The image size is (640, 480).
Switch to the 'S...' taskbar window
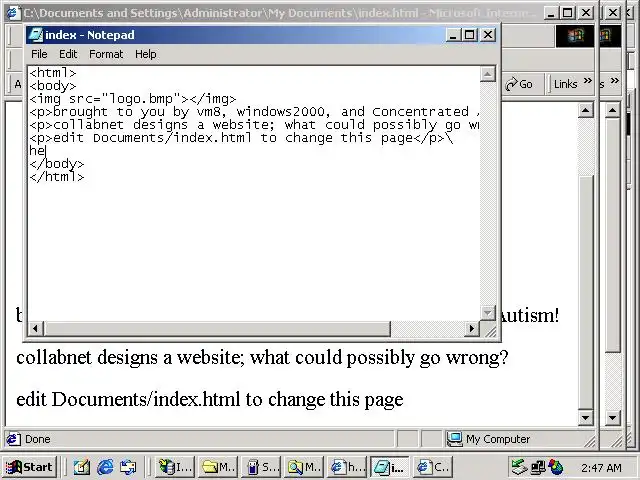pos(261,467)
